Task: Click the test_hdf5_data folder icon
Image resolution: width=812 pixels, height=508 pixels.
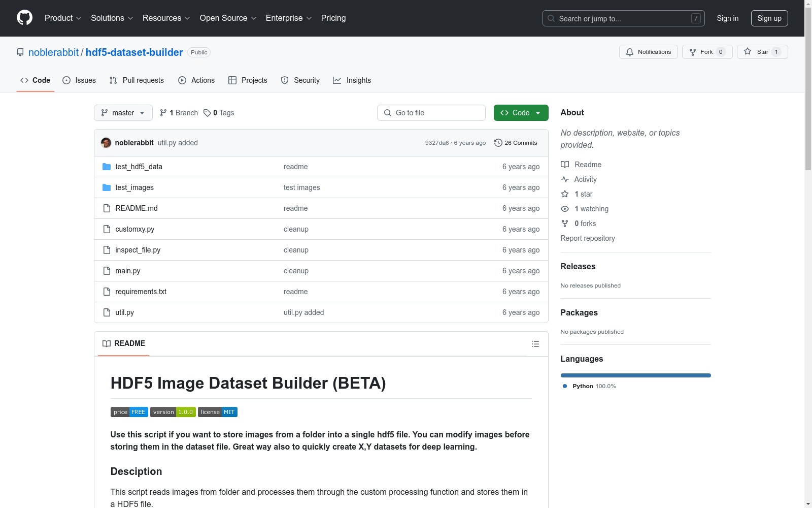Action: pos(107,167)
